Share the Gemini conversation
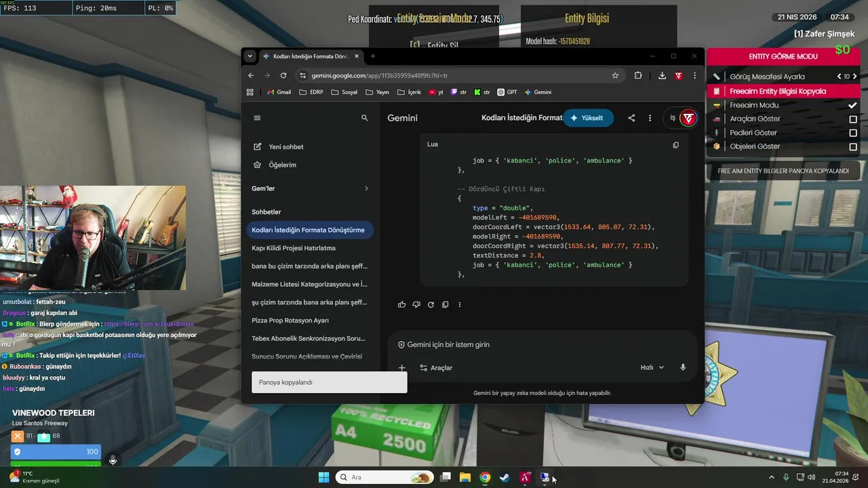Screen dimensions: 868x488 click(x=631, y=118)
